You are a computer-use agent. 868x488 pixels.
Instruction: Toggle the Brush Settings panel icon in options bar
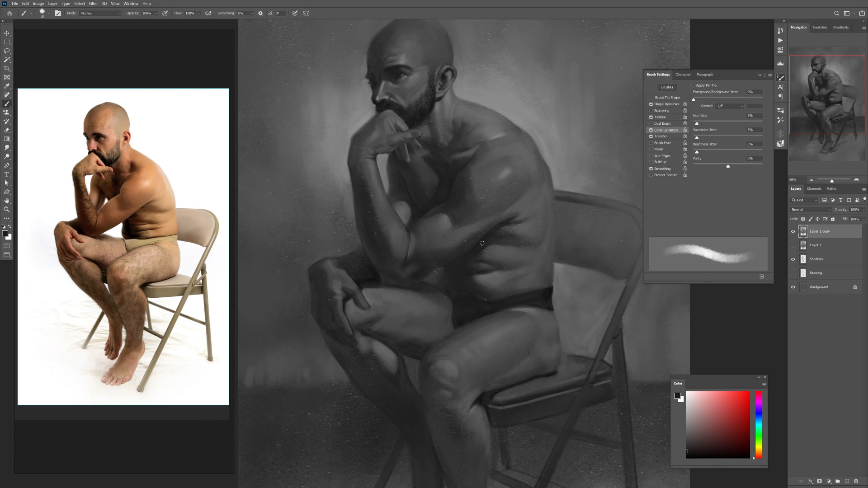(x=58, y=13)
